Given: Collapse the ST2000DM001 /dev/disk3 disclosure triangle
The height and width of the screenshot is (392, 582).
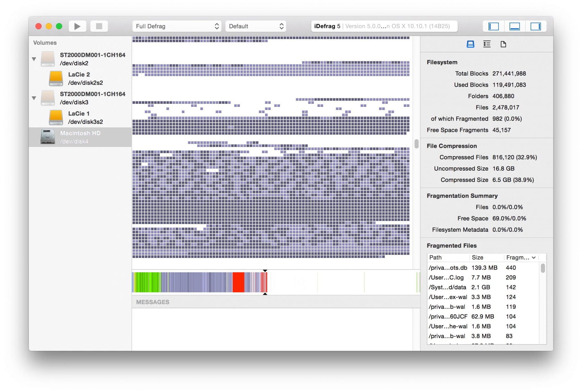Looking at the screenshot, I should (x=34, y=98).
